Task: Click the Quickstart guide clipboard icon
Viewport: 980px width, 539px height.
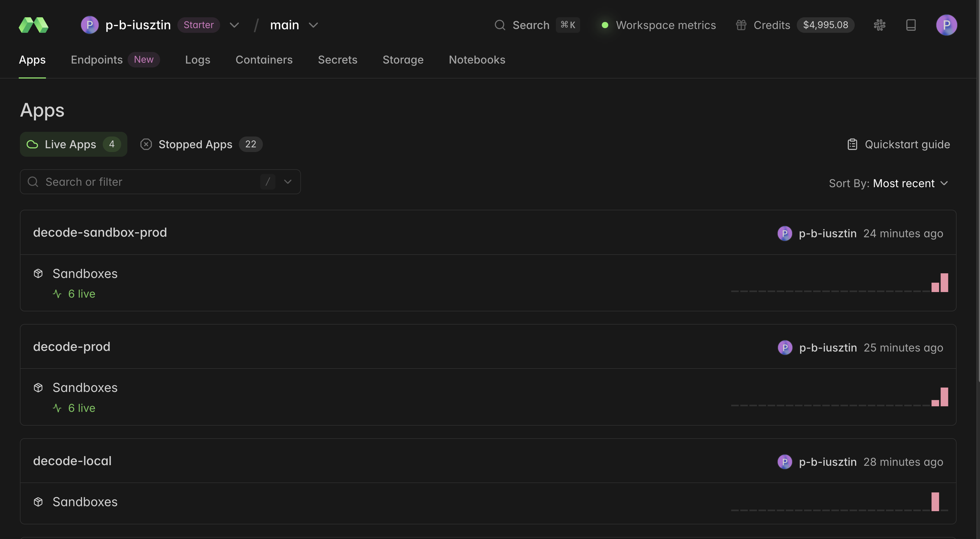Action: tap(853, 144)
